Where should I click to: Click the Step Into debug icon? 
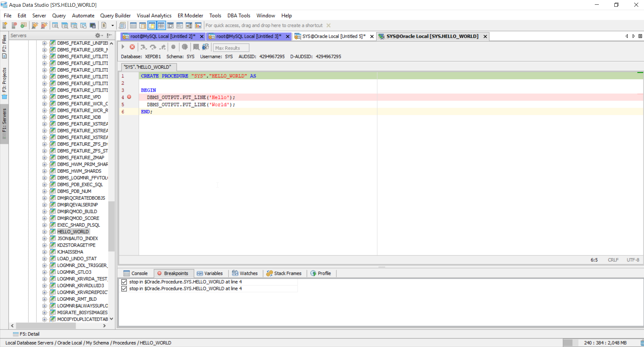144,47
